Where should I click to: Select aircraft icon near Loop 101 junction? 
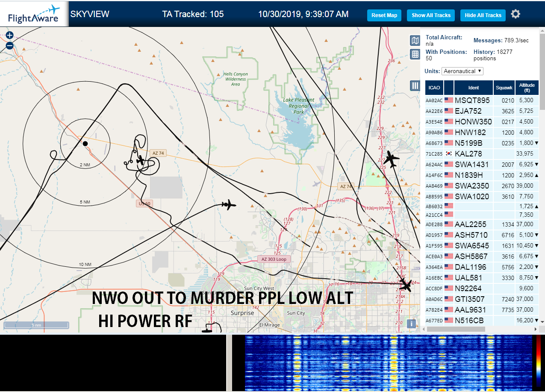(x=406, y=285)
